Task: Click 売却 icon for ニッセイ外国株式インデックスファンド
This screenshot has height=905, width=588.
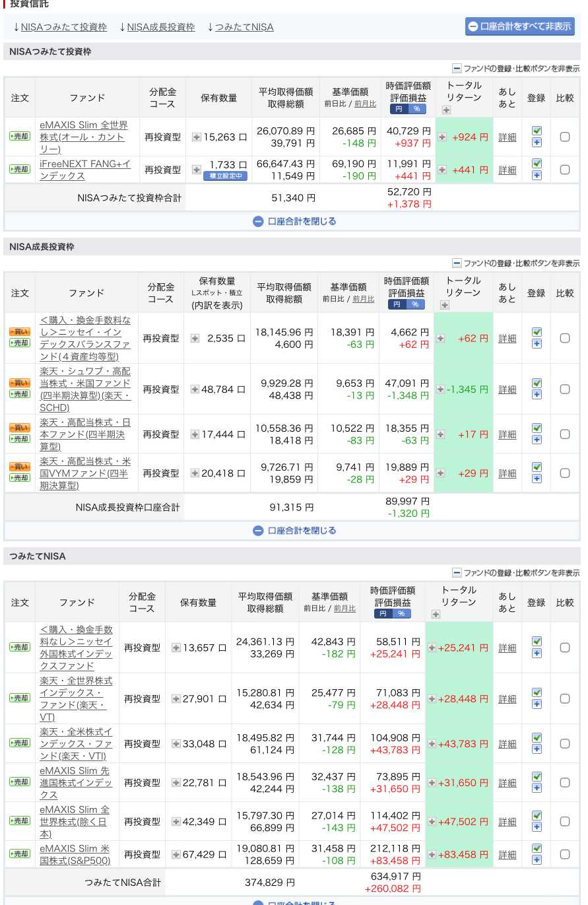Action: coord(20,648)
